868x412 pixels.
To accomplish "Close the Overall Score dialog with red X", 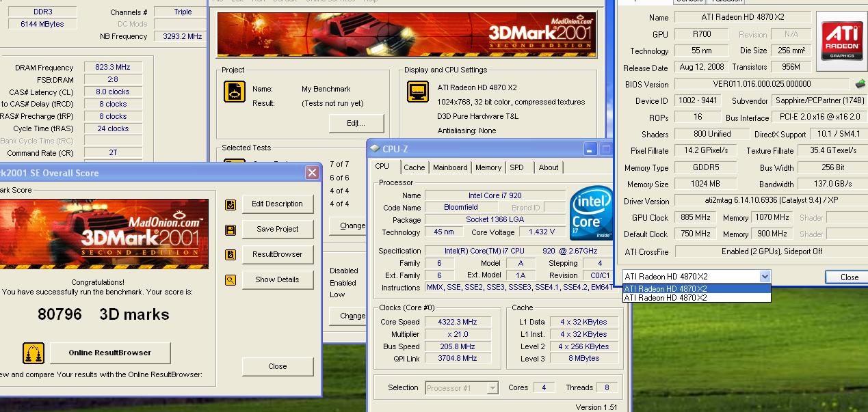I will (x=312, y=173).
